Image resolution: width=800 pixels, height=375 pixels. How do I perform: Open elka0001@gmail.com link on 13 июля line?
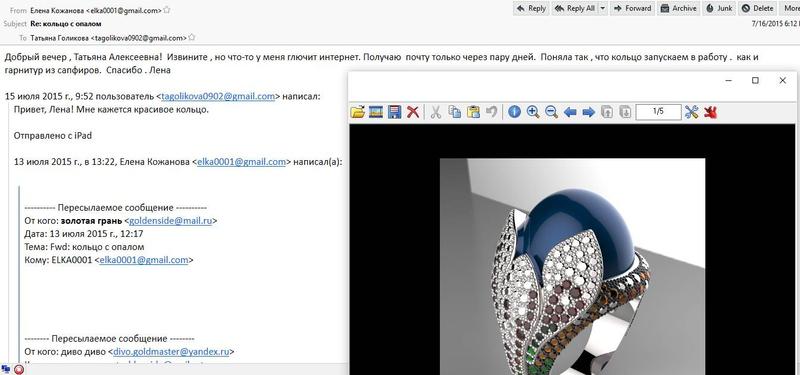[x=241, y=162]
